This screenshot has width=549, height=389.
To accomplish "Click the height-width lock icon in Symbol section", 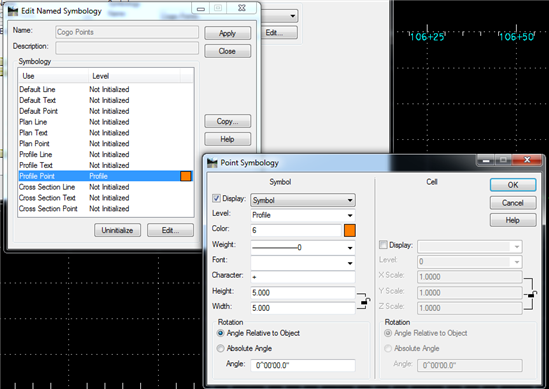I will [365, 301].
